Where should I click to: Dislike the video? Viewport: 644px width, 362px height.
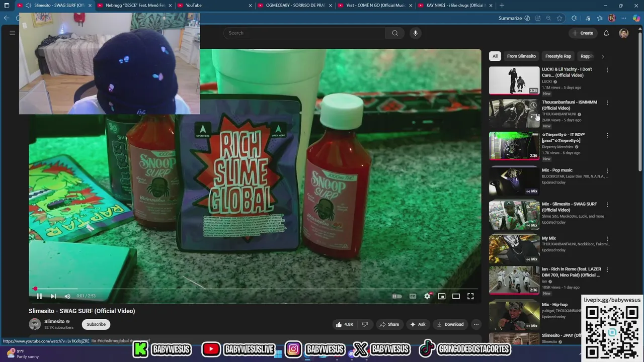[x=365, y=324]
